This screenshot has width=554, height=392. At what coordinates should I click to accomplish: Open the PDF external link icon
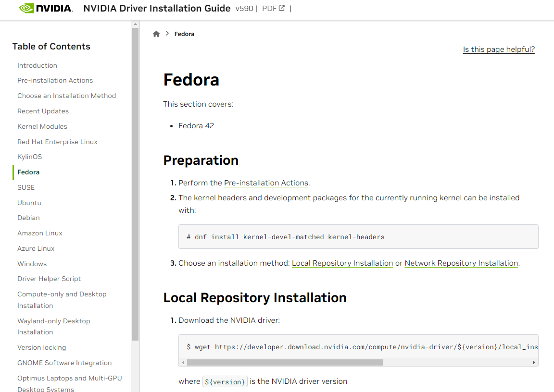(x=282, y=8)
